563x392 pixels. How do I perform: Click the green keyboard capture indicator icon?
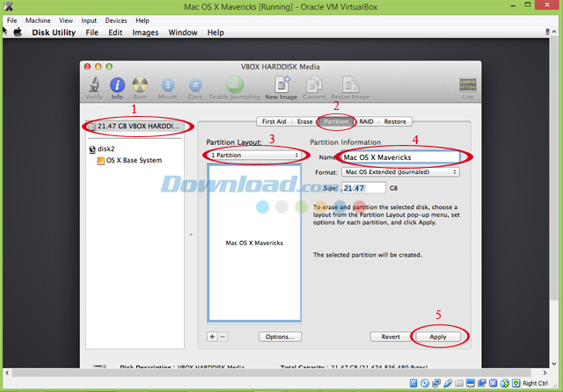516,383
